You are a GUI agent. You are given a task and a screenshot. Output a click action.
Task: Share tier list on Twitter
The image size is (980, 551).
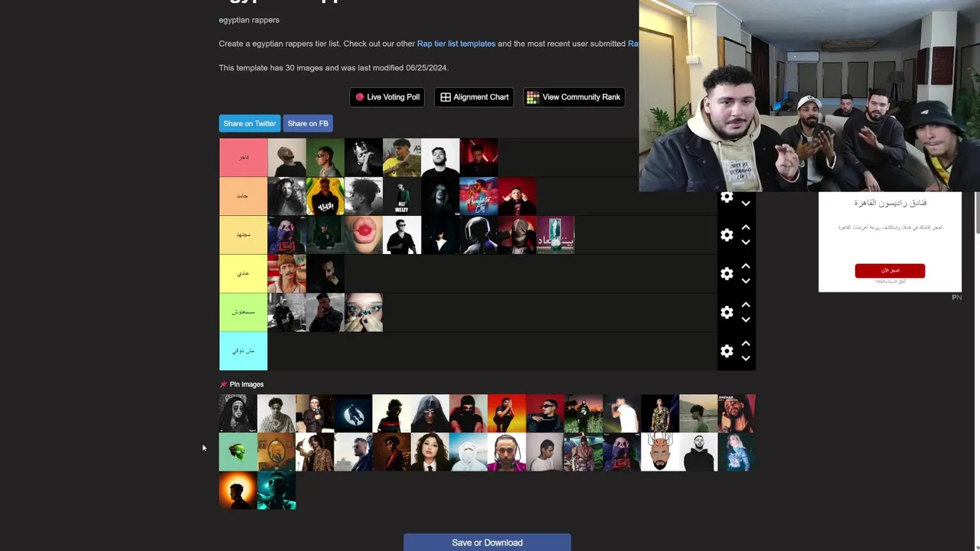[250, 123]
